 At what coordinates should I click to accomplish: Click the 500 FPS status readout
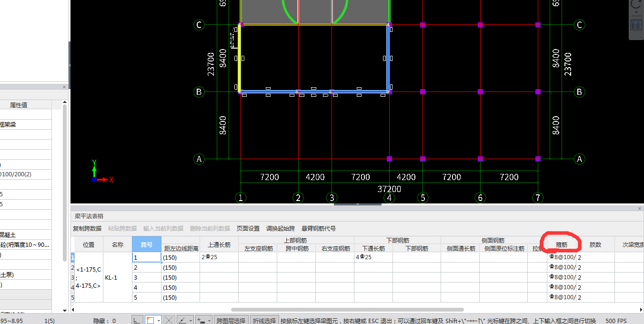[616, 321]
